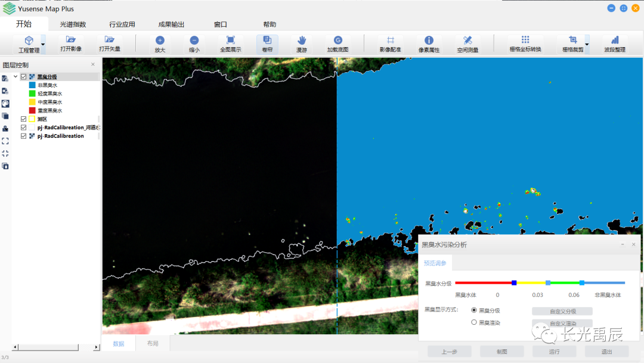The width and height of the screenshot is (644, 363).
Task: Click the 打开影像 open image icon
Action: [x=71, y=40]
